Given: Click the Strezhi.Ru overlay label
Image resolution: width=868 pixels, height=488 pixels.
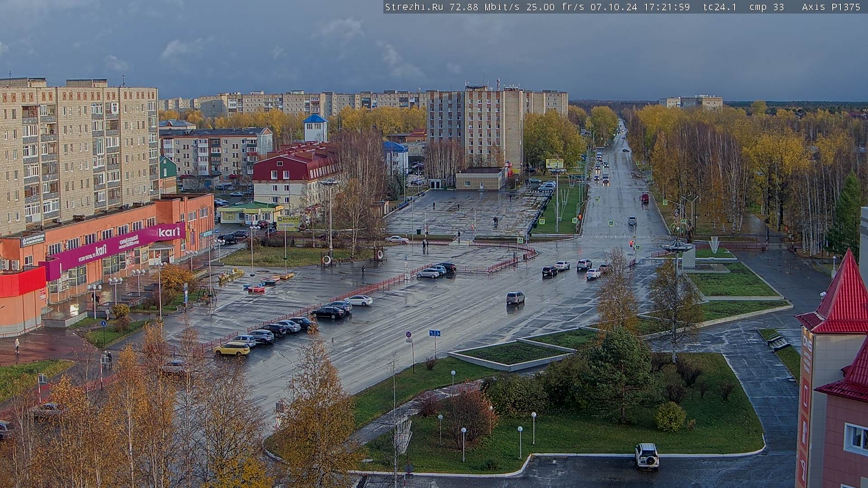Looking at the screenshot, I should coord(414,7).
